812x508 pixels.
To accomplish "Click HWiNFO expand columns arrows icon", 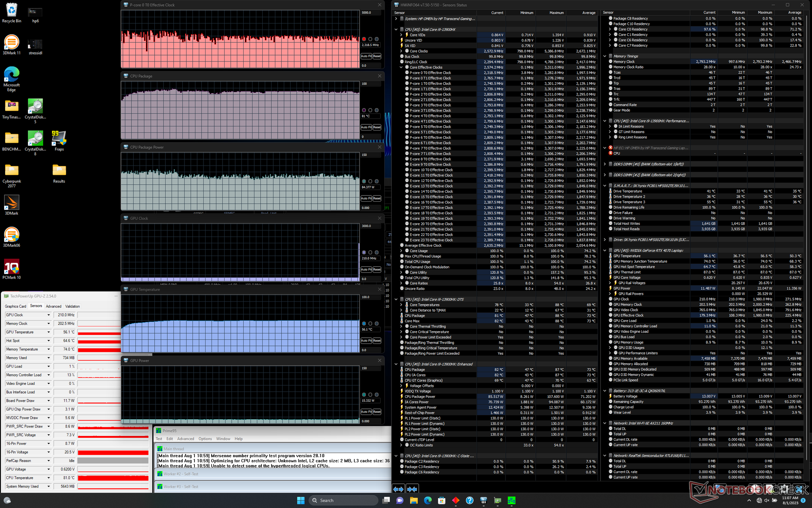I will coord(398,489).
